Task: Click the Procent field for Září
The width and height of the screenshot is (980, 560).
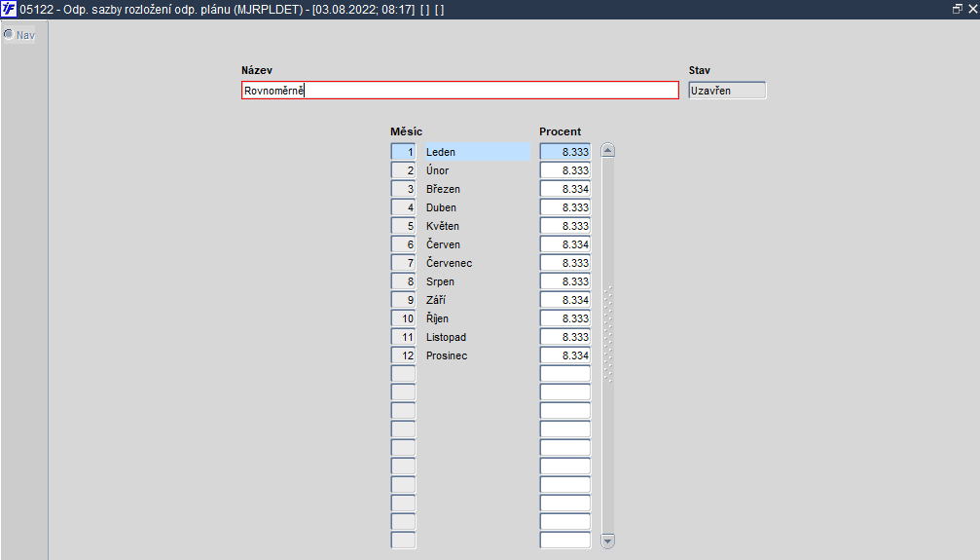Action: coord(565,300)
